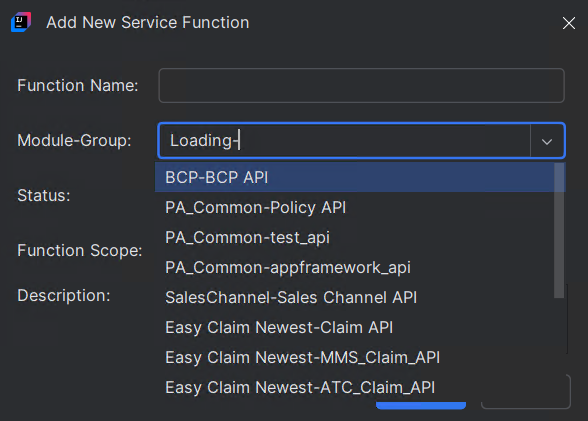Screen dimensions: 588x421
Task: Select SalesChannel-Sales Channel API item
Action: 354,297
